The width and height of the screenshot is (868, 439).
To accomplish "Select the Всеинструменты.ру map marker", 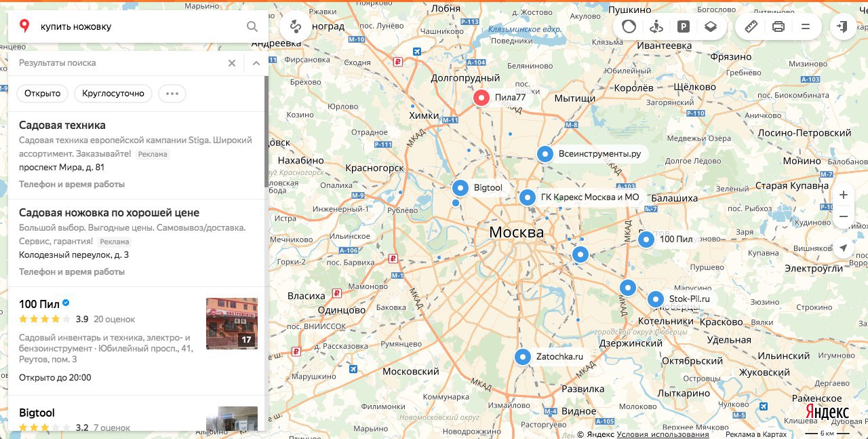I will click(x=545, y=154).
